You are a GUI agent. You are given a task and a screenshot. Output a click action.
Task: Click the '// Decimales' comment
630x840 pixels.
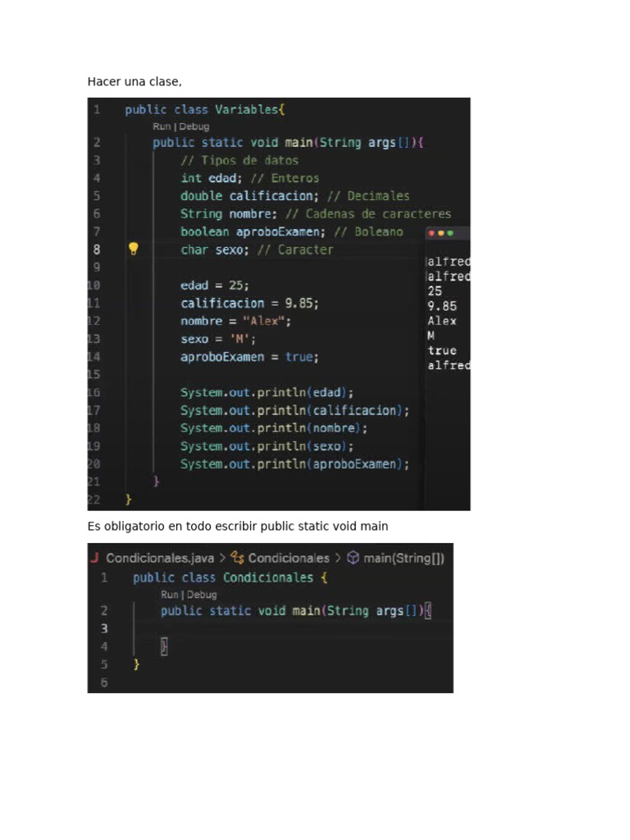(x=368, y=196)
